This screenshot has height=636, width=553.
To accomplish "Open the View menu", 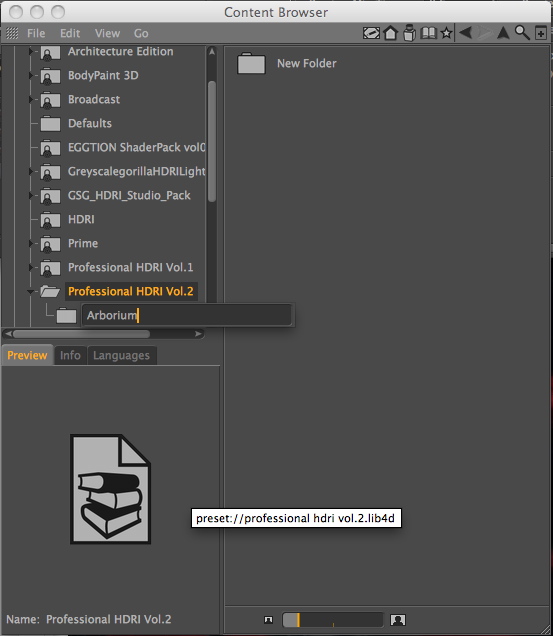I will coord(107,33).
